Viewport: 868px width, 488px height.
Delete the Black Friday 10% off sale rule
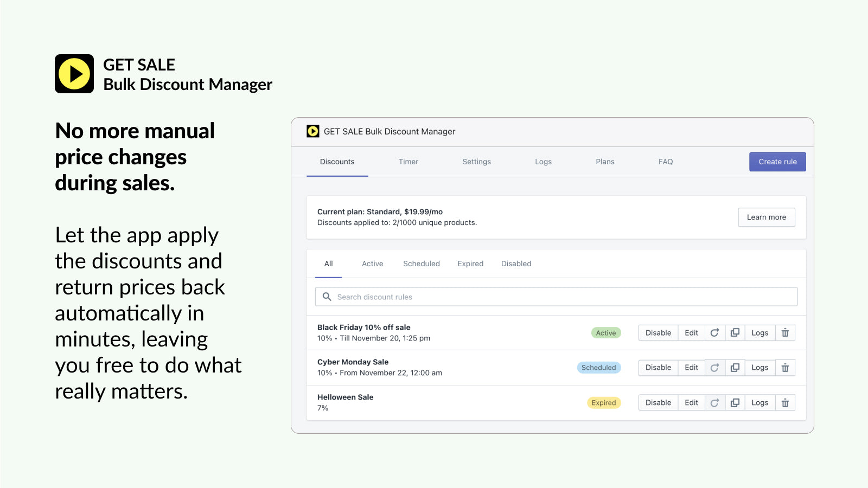click(x=785, y=333)
